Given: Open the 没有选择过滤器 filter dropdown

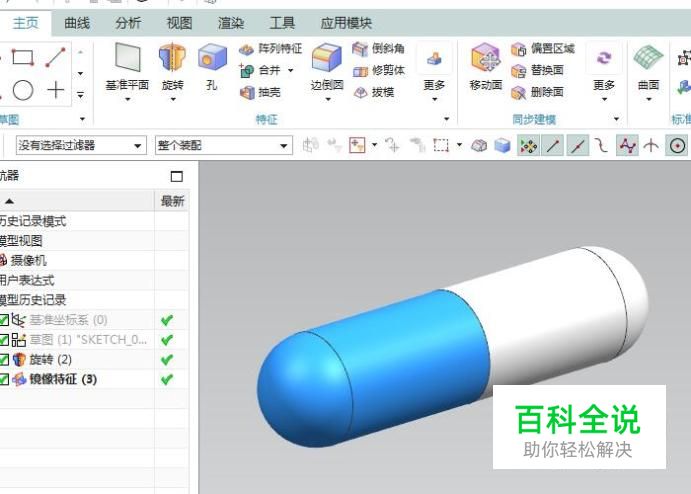Looking at the screenshot, I should pos(81,145).
